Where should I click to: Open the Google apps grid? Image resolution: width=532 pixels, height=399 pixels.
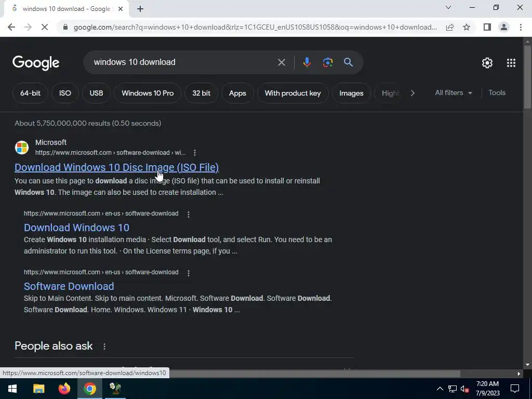coord(511,63)
